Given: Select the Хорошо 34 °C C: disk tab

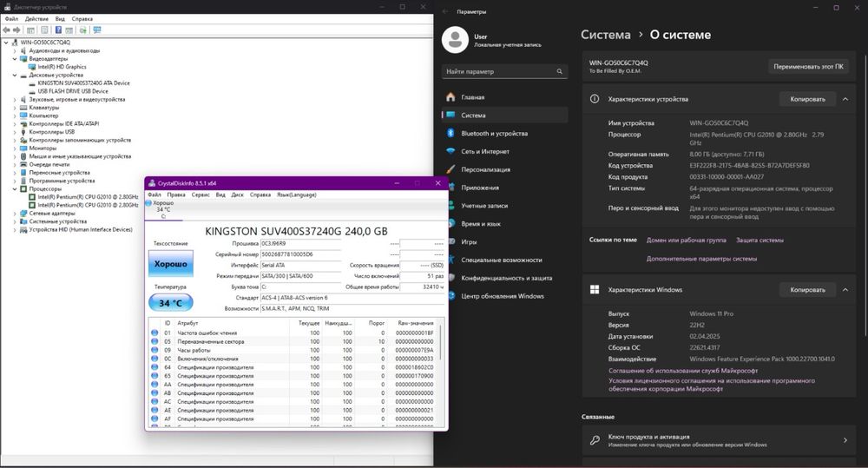Looking at the screenshot, I should click(x=163, y=210).
